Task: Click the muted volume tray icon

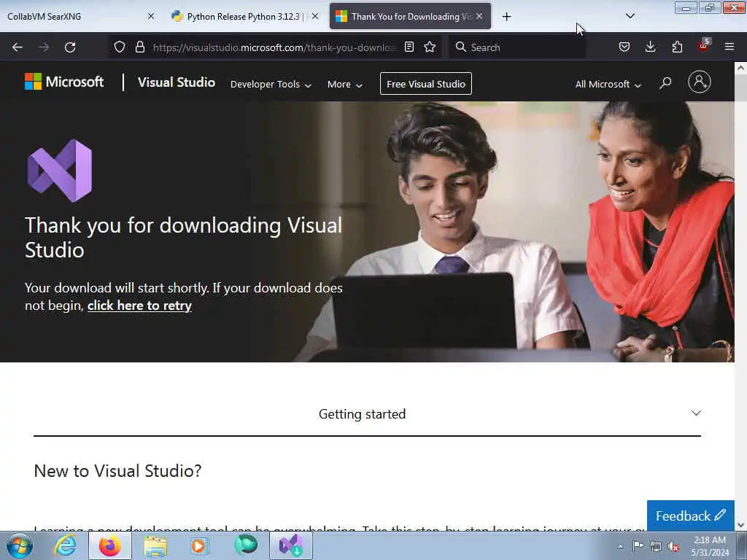Action: pos(673,547)
